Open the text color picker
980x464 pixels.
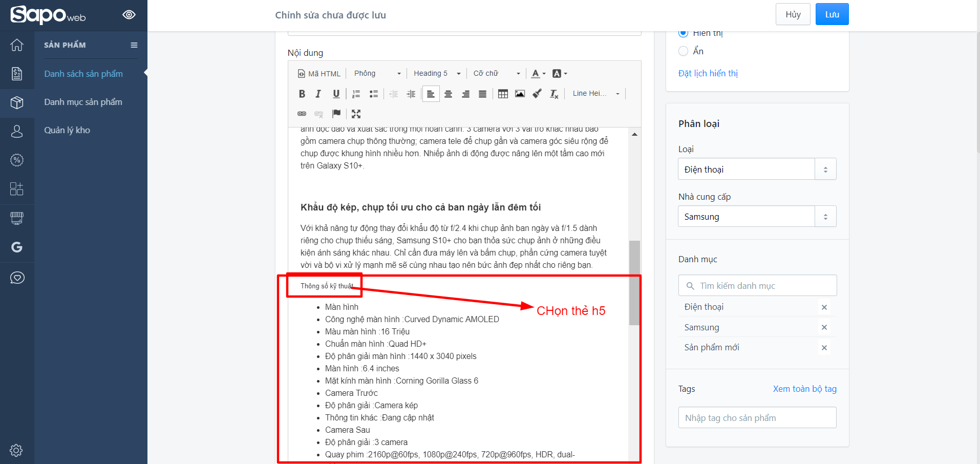538,74
